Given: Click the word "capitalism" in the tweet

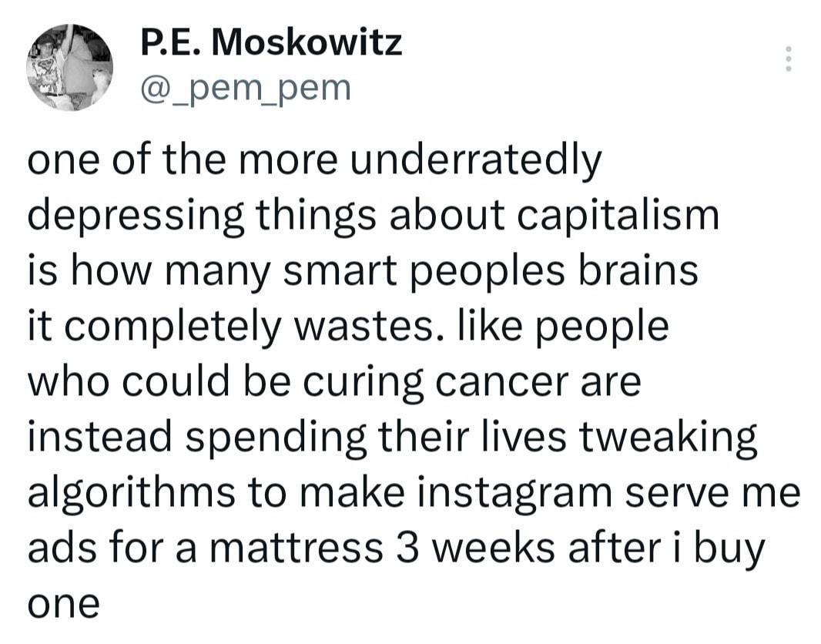Looking at the screenshot, I should pyautogui.click(x=618, y=216).
